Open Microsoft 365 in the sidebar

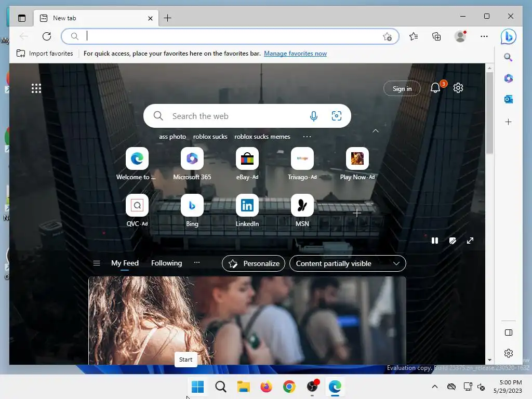tap(508, 78)
